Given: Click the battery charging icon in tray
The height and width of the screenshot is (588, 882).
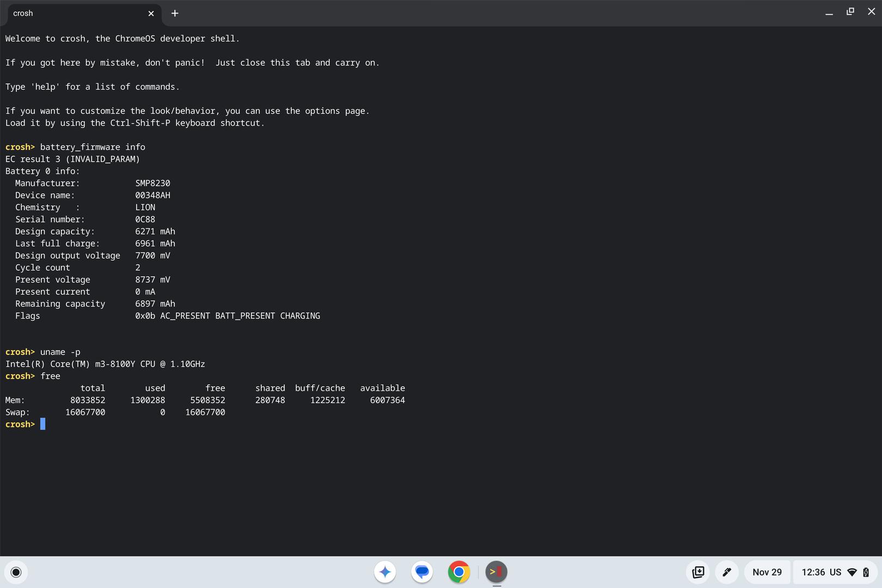Looking at the screenshot, I should pos(866,572).
